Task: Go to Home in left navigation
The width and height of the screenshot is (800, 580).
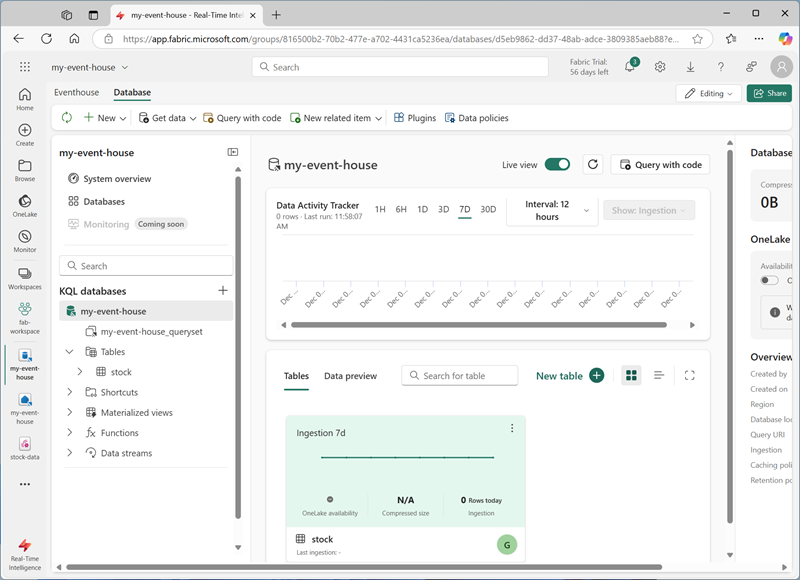Action: click(24, 99)
